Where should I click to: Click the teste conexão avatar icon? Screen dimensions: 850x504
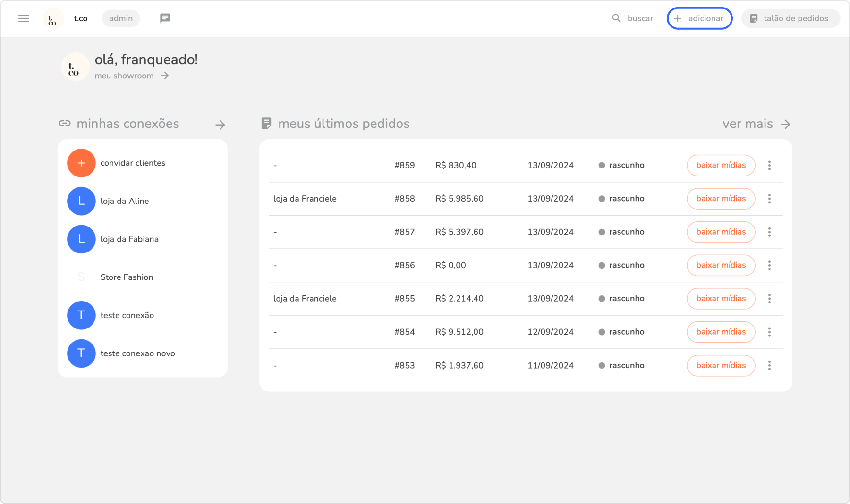point(81,315)
